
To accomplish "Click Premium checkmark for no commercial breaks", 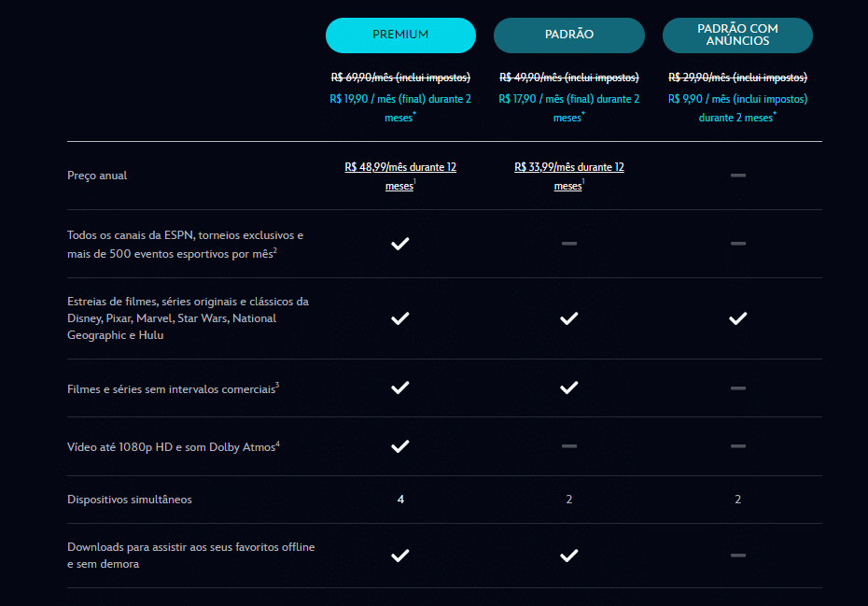I will pos(400,388).
